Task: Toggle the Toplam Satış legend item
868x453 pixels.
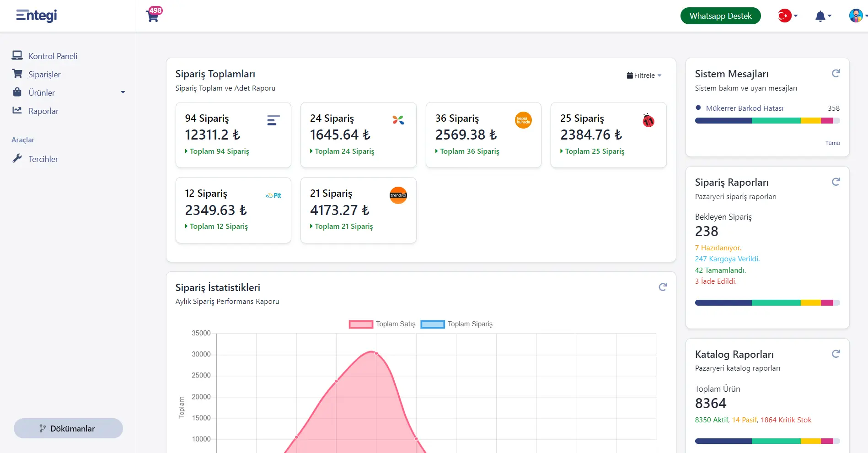Action: pos(382,324)
